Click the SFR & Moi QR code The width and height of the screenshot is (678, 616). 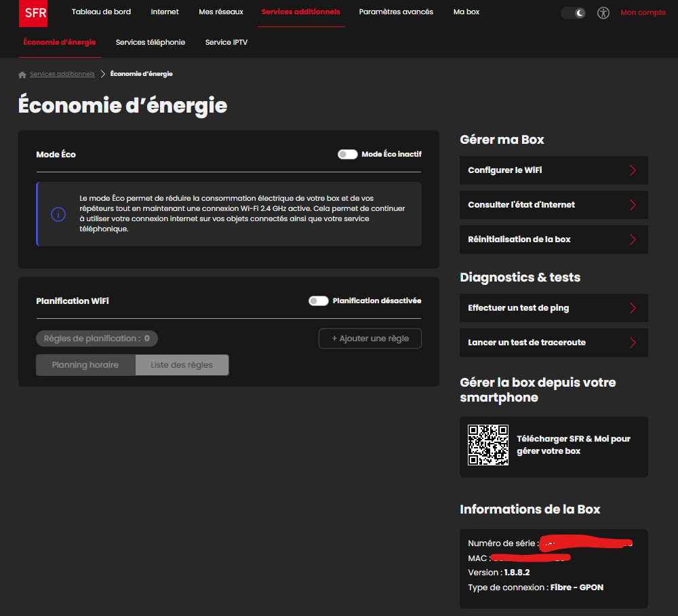tap(488, 445)
